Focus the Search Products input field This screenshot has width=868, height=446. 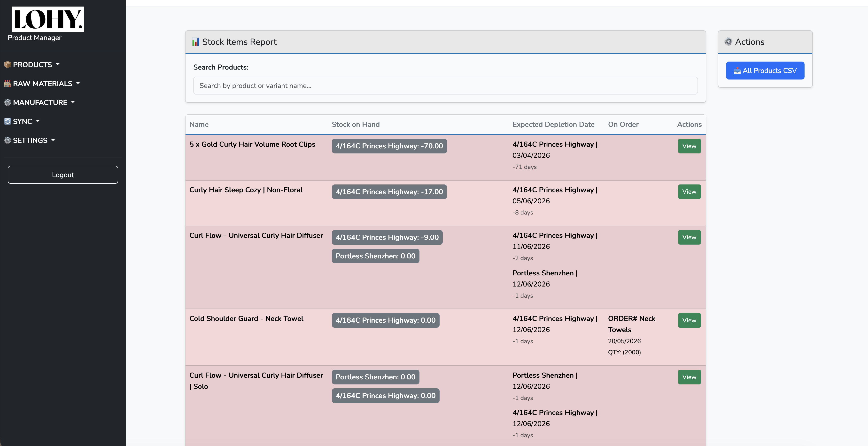pos(445,86)
